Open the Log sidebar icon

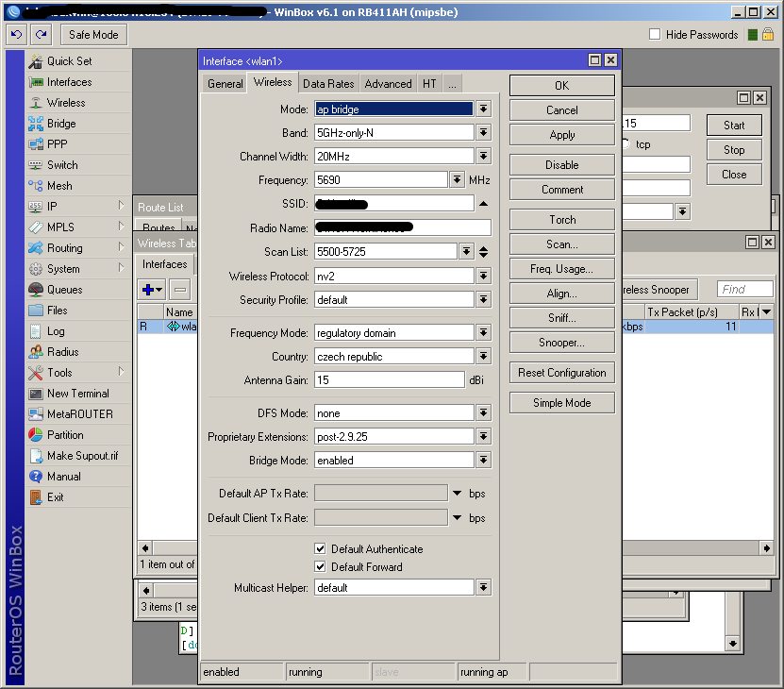[36, 331]
